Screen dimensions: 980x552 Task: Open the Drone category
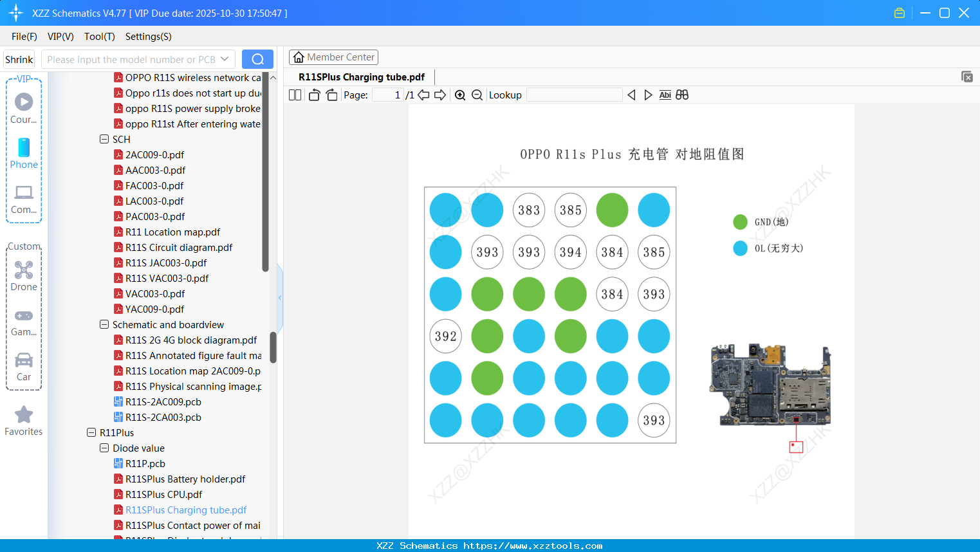24,276
